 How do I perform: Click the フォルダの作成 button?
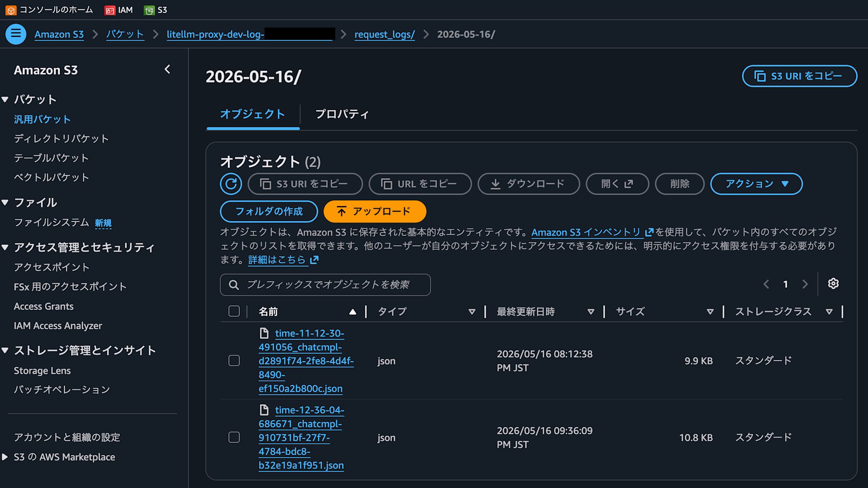coord(269,211)
